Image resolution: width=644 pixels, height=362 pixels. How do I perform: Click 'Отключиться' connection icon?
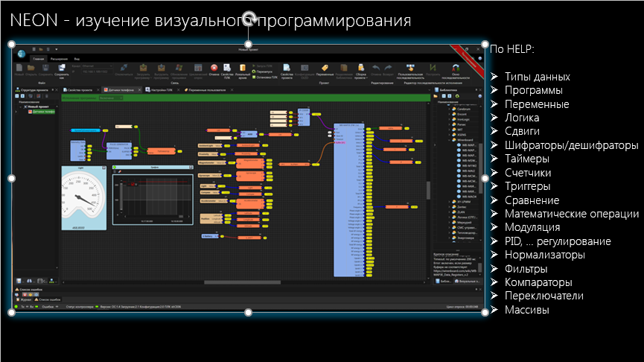124,70
